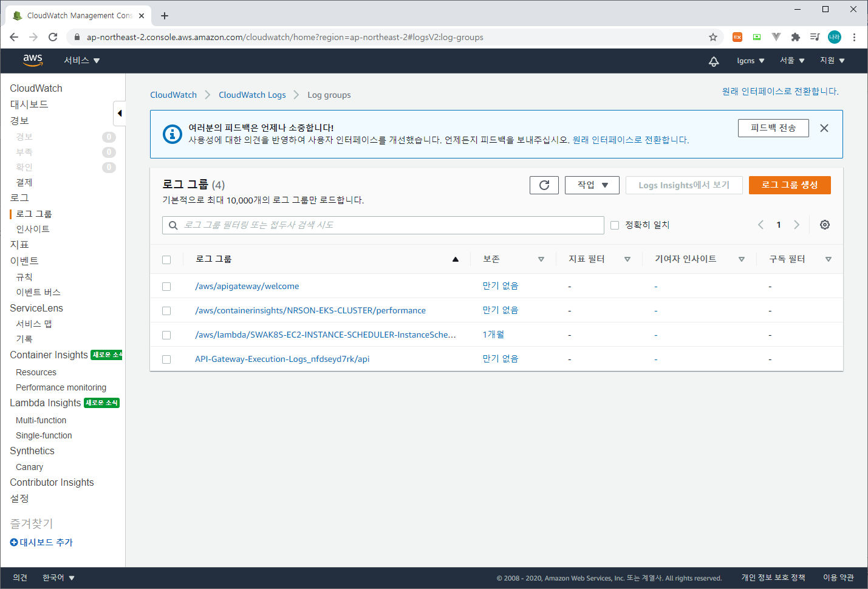Screen dimensions: 868x589
Task: Reload the browser page
Action: tap(53, 37)
